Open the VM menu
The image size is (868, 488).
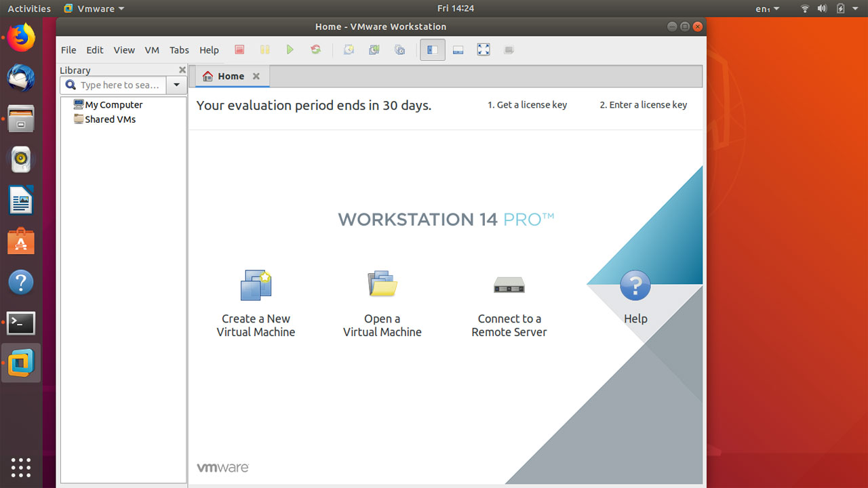point(152,49)
